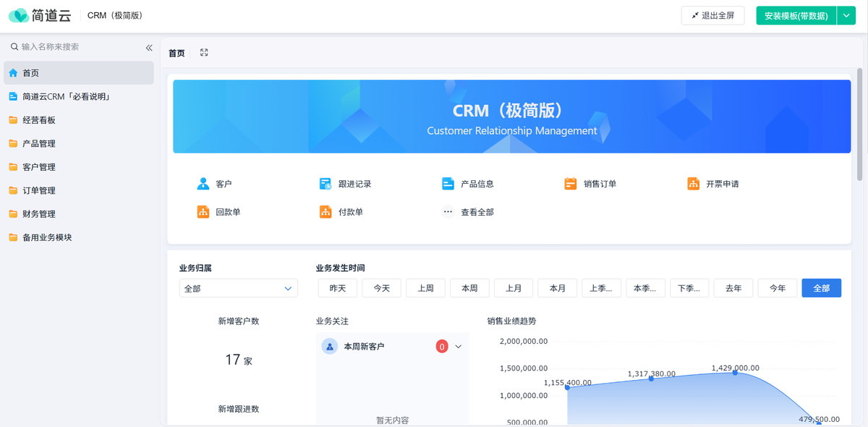Click the document icon beside 简道云CRM「必看说明」
Image resolution: width=868 pixels, height=427 pixels.
[13, 96]
